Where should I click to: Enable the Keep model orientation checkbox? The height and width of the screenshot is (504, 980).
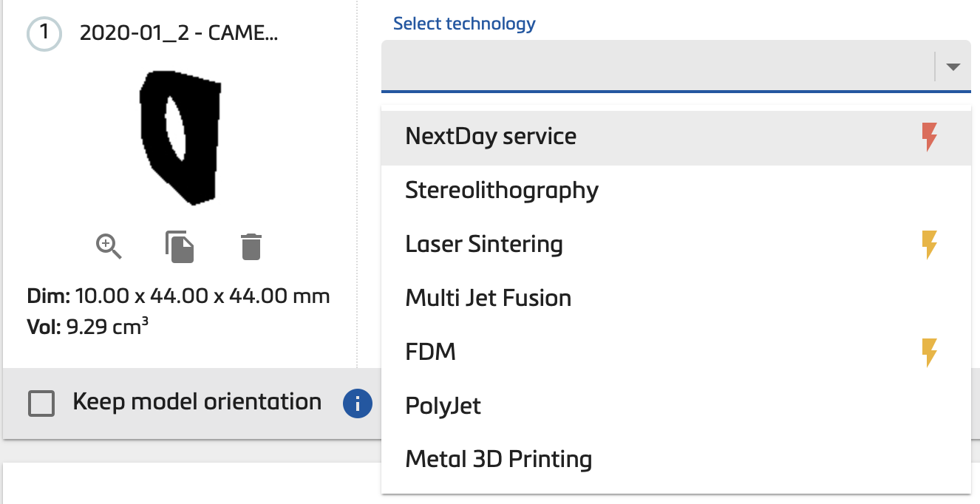click(x=41, y=402)
